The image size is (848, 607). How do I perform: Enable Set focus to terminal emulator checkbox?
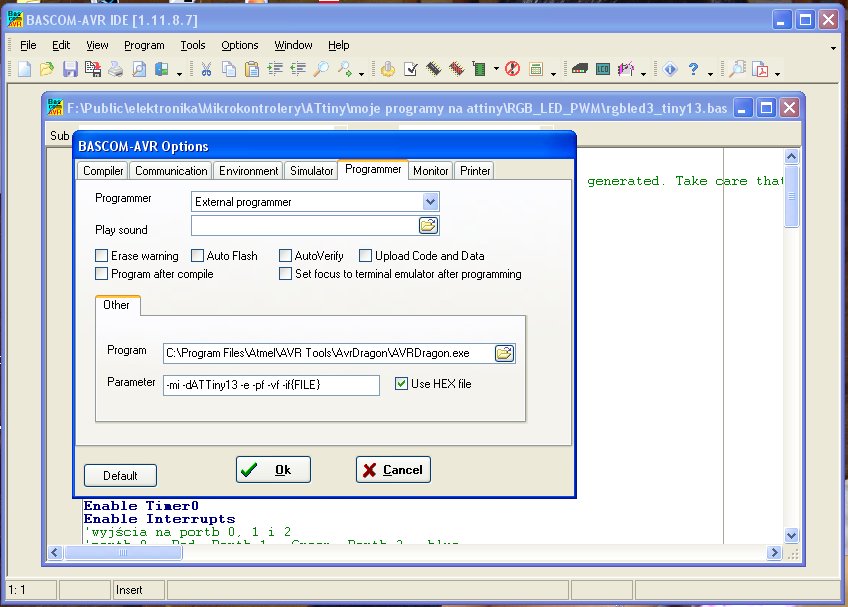285,274
